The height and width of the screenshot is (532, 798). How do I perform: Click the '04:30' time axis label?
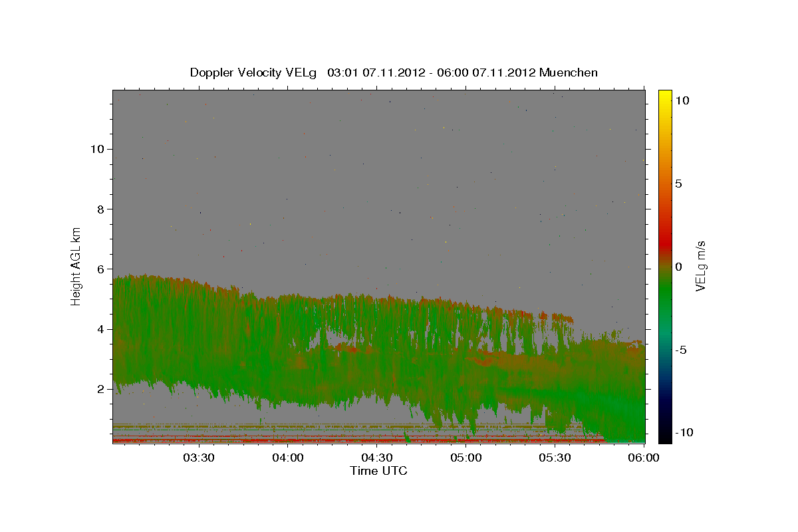click(x=377, y=458)
